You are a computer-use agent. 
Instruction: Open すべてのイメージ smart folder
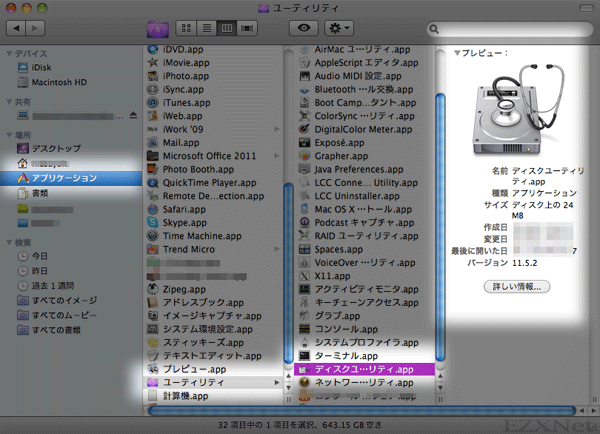click(x=57, y=301)
